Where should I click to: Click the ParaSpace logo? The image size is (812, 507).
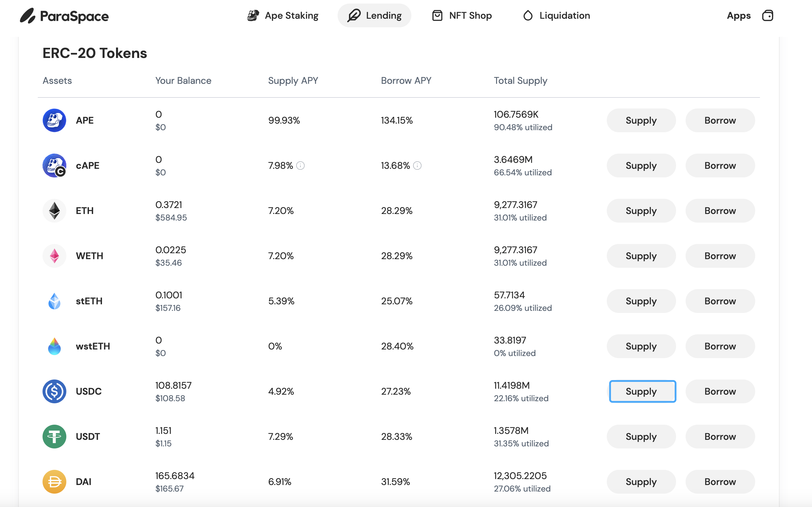click(64, 16)
